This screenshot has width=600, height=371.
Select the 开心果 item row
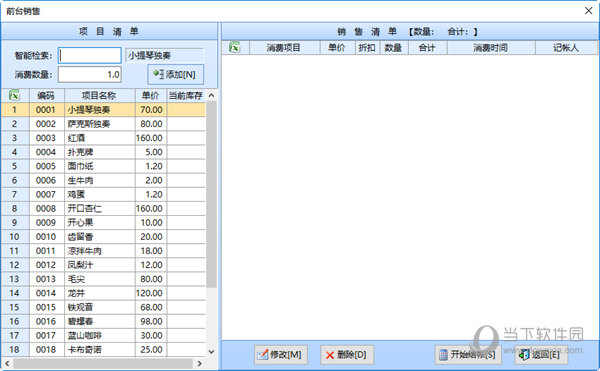click(x=103, y=223)
